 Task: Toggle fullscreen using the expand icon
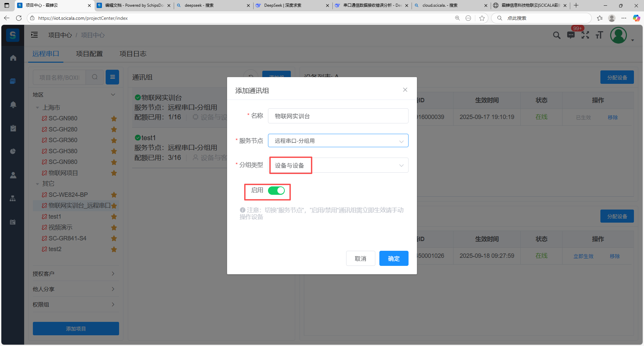point(585,35)
